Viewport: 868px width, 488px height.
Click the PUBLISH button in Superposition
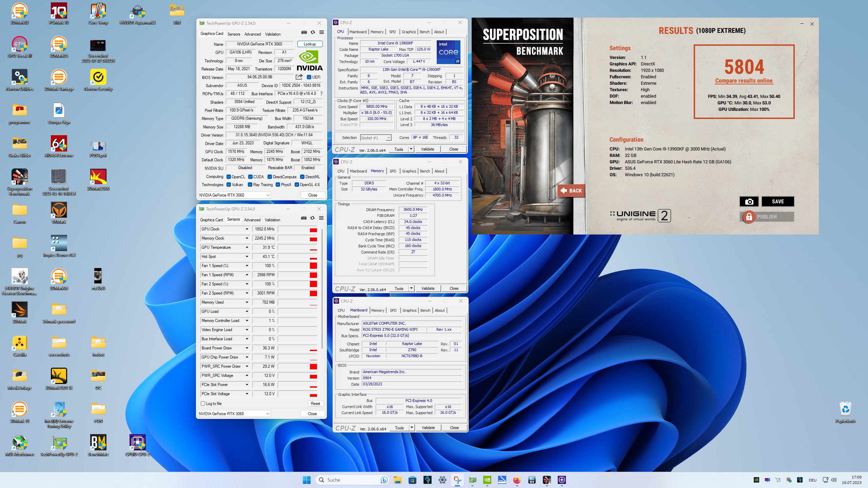click(x=767, y=217)
